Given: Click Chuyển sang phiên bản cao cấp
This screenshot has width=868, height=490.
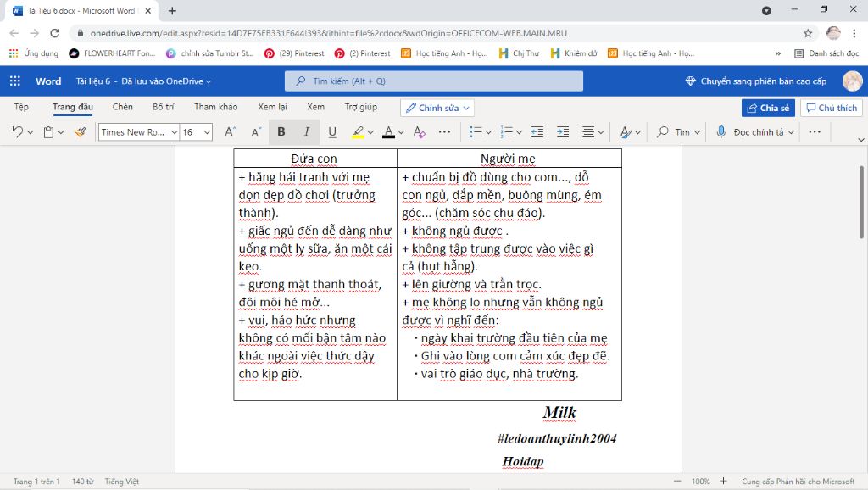Looking at the screenshot, I should click(756, 81).
